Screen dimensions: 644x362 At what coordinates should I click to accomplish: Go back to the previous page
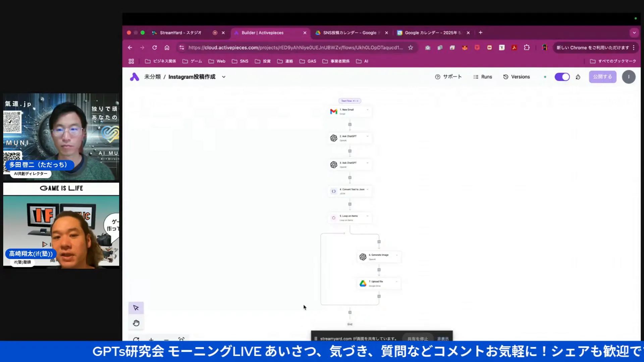point(130,48)
